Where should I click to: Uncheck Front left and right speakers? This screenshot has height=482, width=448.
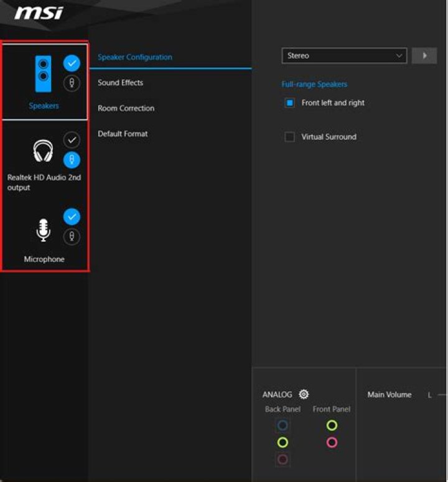coord(290,103)
